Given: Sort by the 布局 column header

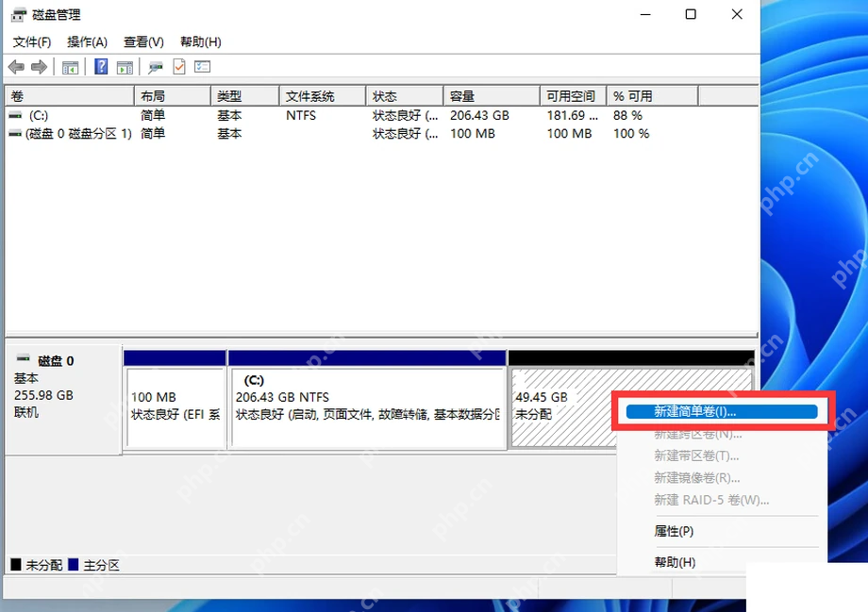Looking at the screenshot, I should click(172, 96).
